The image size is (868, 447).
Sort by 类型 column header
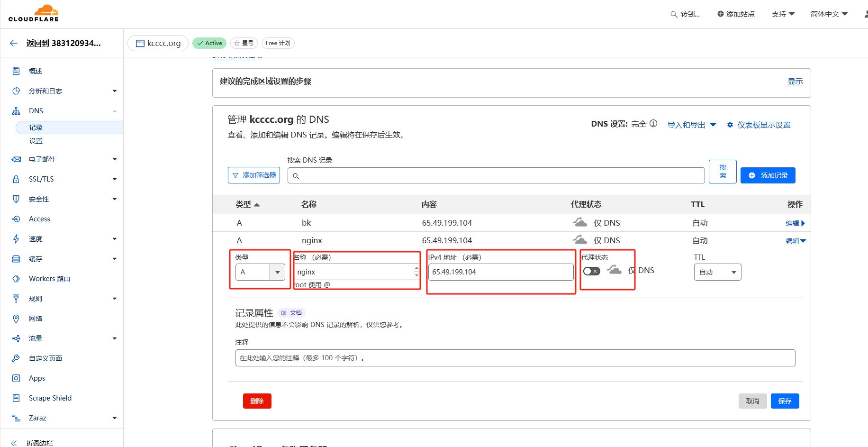[x=247, y=205]
